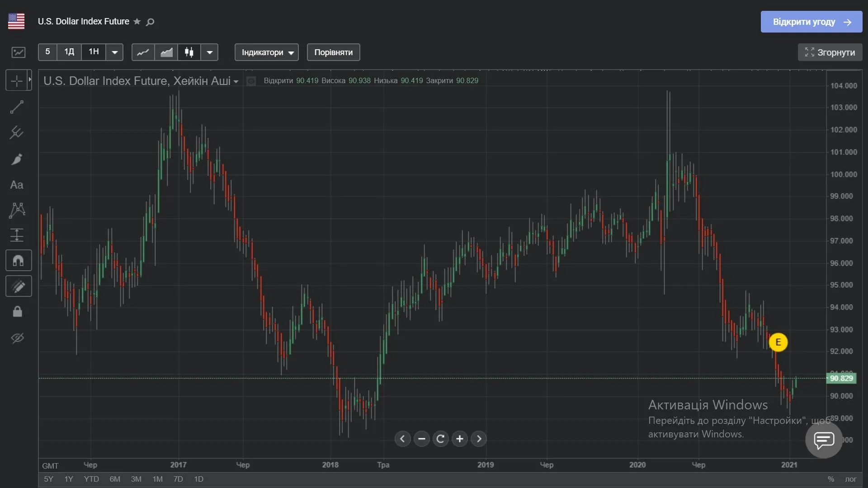Switch to line chart style
Screen dimensions: 868x488
[x=143, y=52]
